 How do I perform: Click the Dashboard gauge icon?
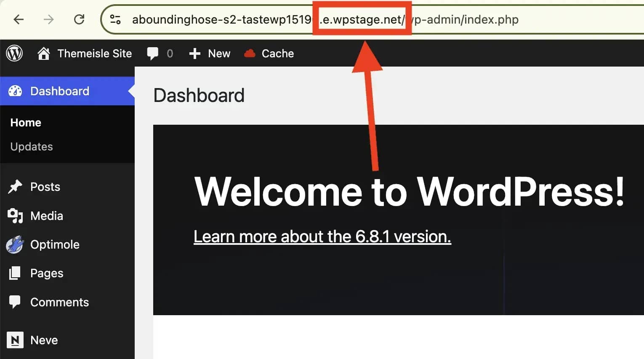15,91
